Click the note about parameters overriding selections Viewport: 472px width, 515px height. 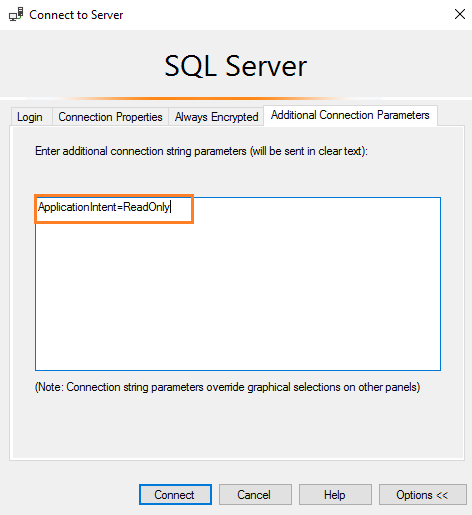[x=227, y=387]
